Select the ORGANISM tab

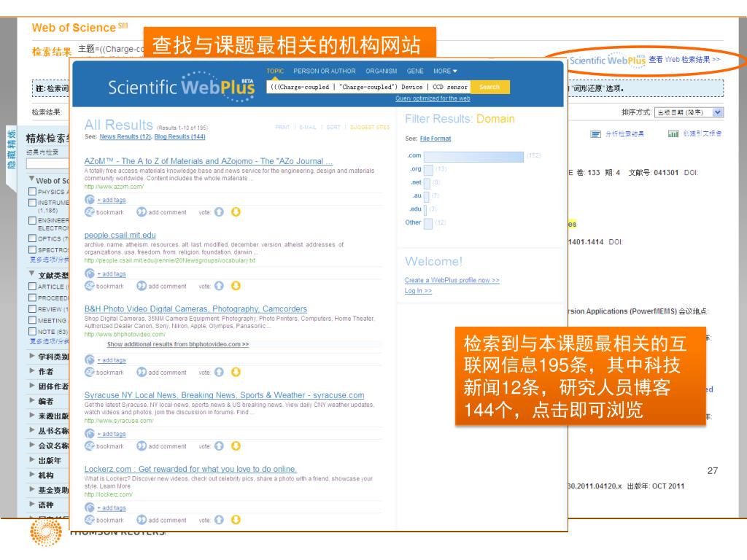(381, 71)
